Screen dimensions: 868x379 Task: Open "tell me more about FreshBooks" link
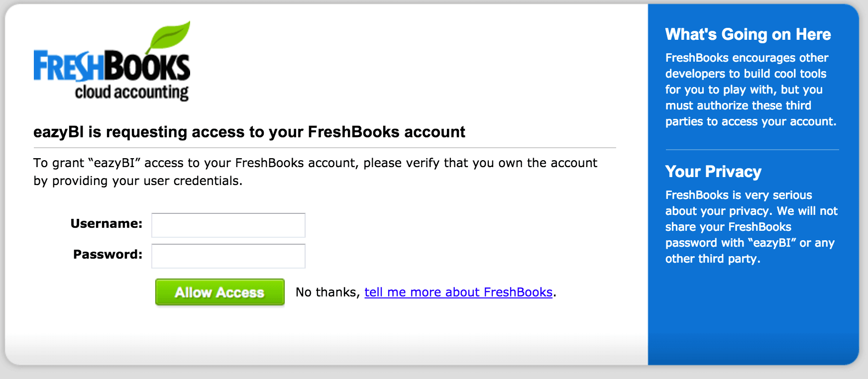pyautogui.click(x=458, y=292)
